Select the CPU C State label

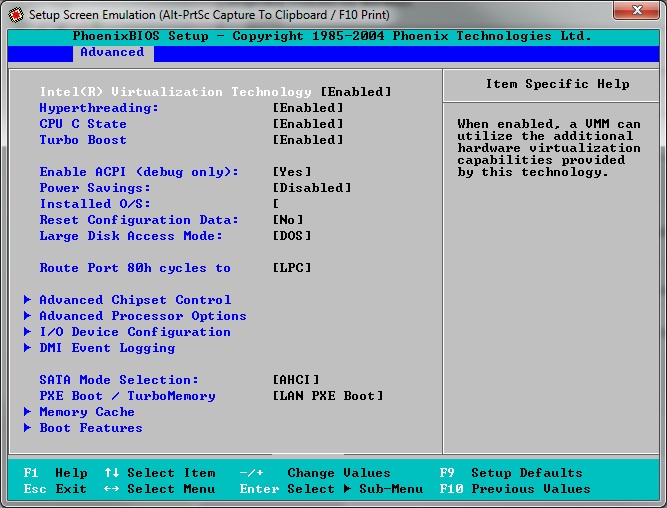83,124
